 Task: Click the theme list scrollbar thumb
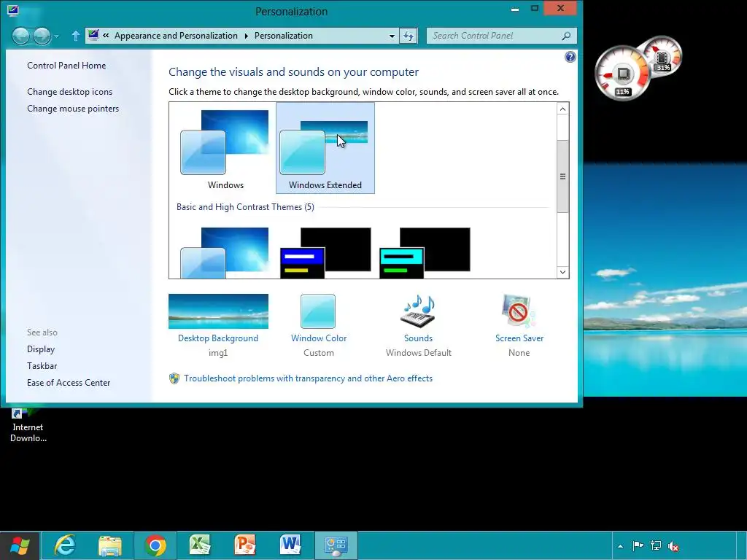pyautogui.click(x=562, y=176)
